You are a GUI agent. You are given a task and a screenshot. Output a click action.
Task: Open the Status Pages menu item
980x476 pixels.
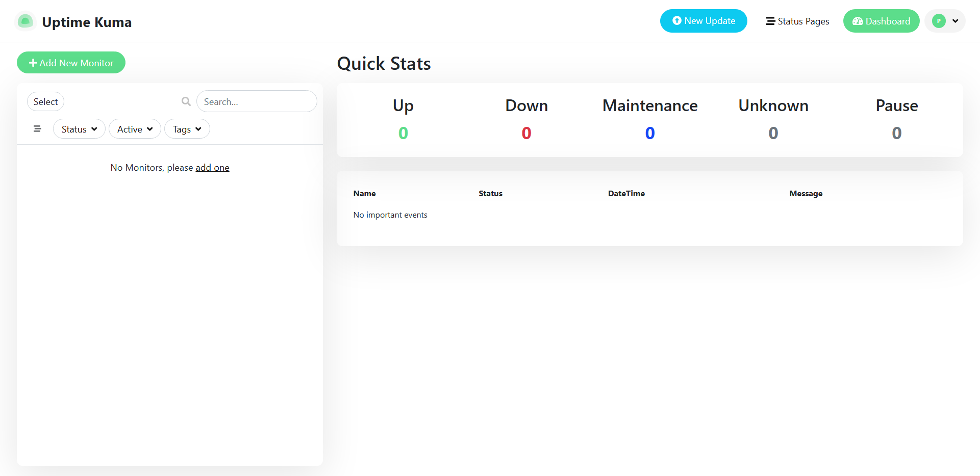coord(797,21)
